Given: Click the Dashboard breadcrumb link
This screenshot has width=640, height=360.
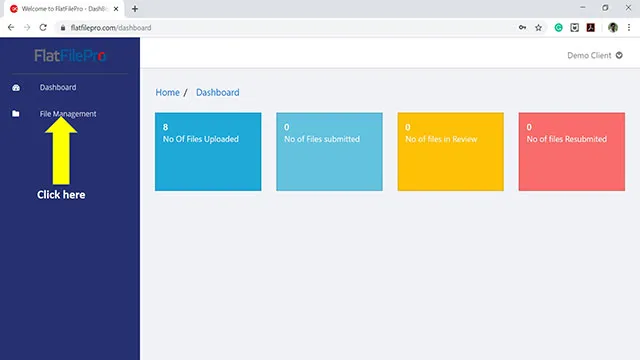Looking at the screenshot, I should click(x=218, y=92).
